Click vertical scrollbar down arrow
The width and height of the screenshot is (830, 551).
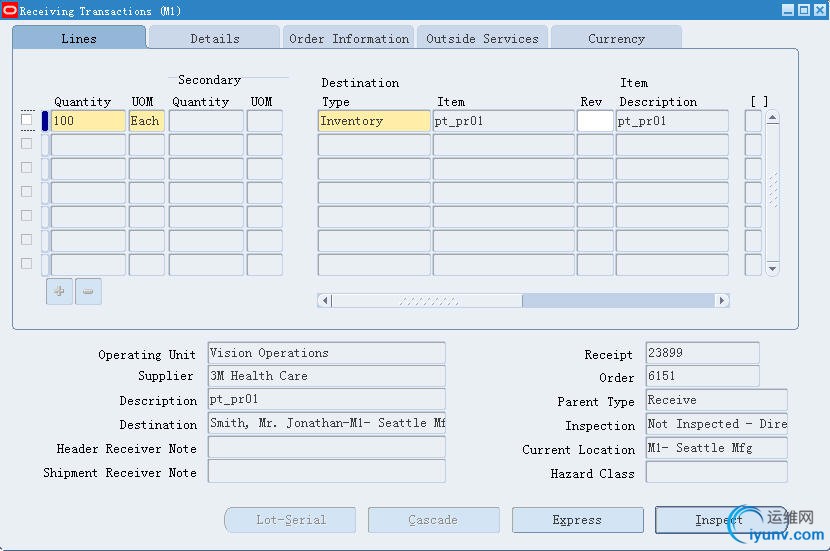pyautogui.click(x=772, y=269)
